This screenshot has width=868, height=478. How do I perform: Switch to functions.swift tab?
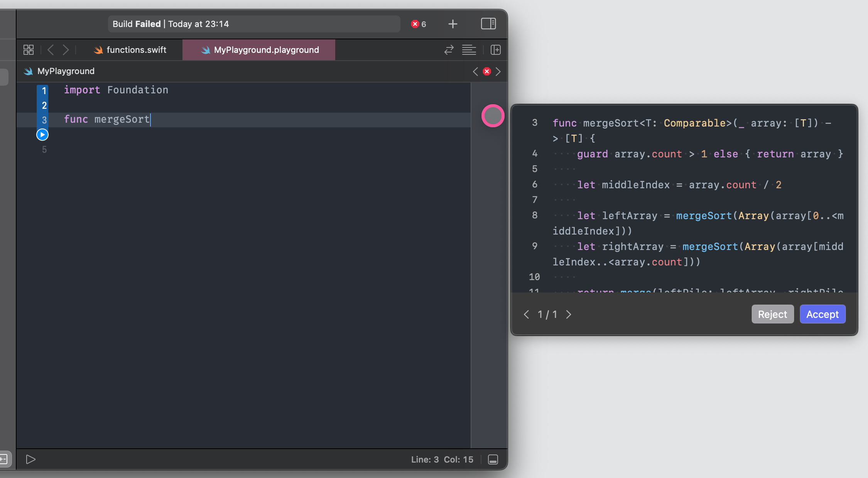tap(130, 49)
